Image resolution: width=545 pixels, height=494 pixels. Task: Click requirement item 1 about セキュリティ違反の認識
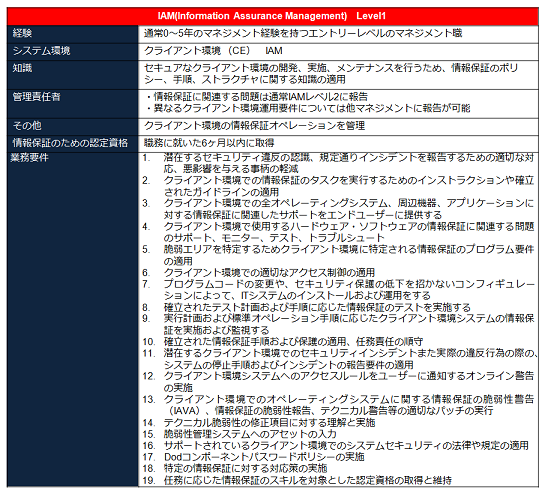(x=338, y=163)
